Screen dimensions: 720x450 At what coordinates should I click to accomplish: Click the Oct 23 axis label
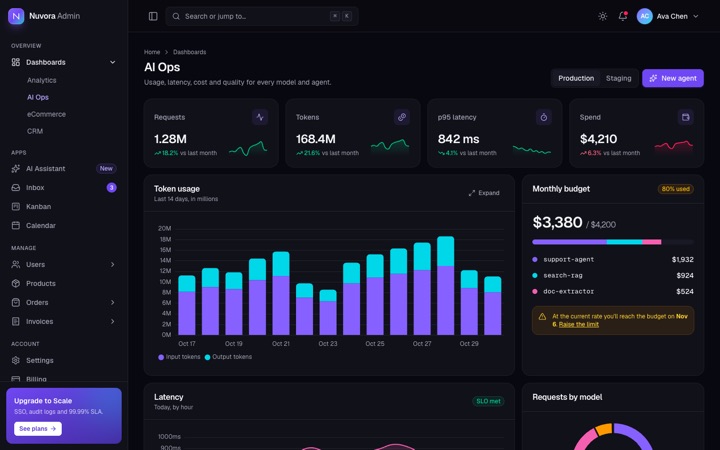point(328,343)
